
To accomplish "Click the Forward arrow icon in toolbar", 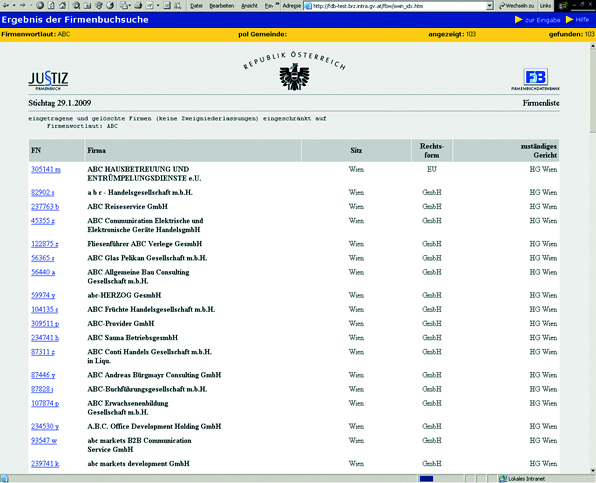I will tap(23, 5).
